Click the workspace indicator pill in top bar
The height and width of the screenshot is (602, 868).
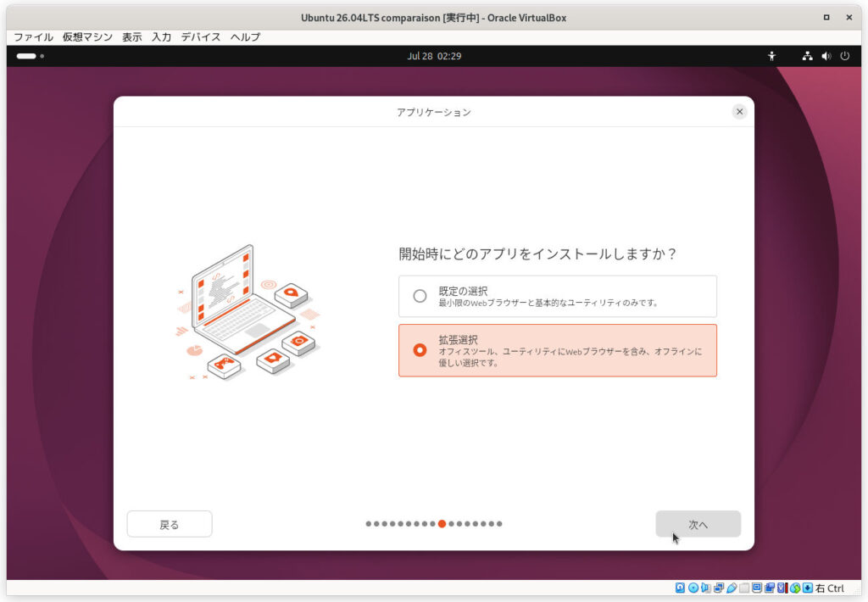click(x=26, y=56)
